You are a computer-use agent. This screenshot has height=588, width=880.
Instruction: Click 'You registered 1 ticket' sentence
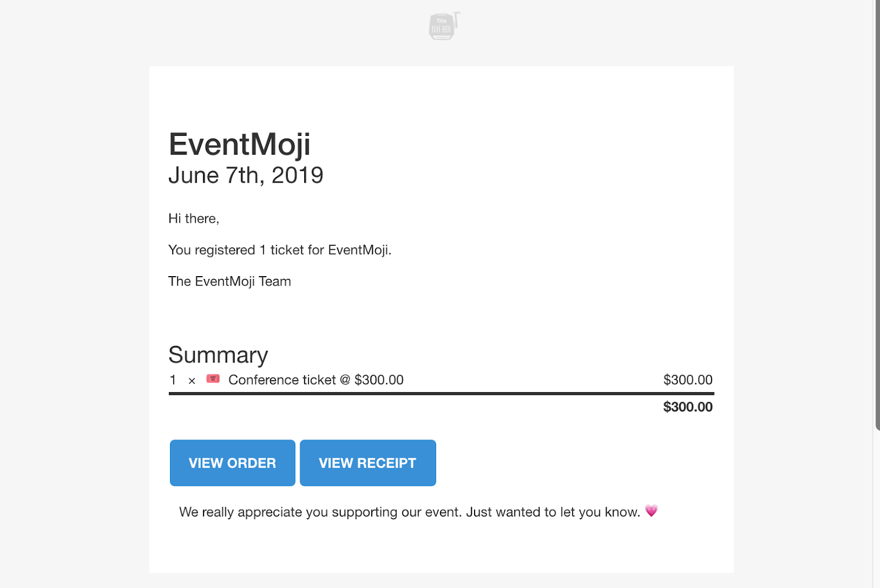tap(279, 250)
